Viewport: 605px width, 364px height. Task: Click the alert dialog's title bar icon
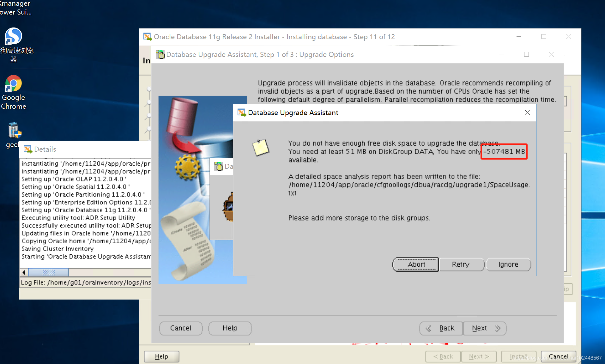coord(242,112)
